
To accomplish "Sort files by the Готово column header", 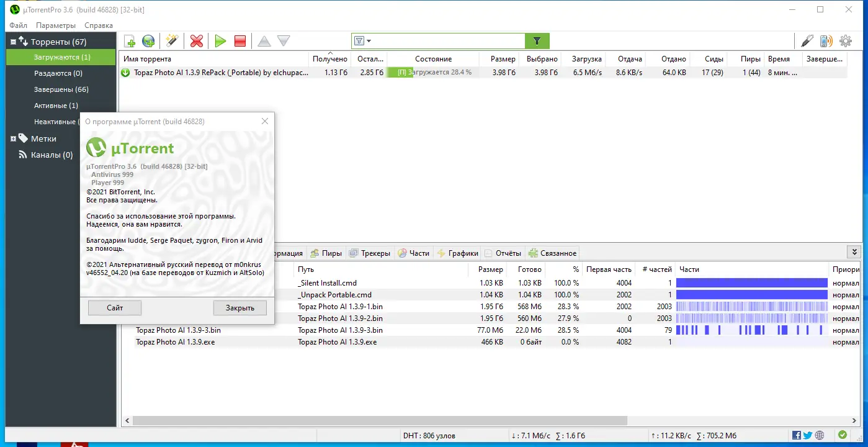I will click(526, 269).
